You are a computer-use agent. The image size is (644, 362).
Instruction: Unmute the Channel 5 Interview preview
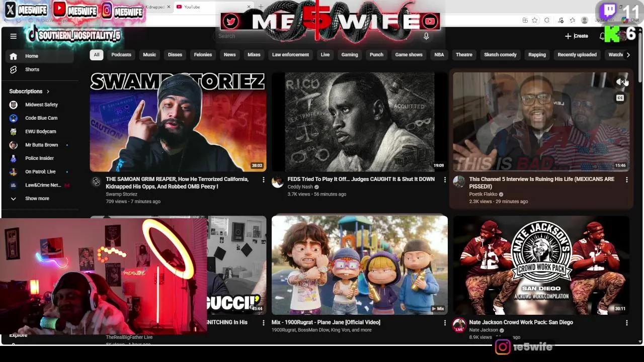620,82
